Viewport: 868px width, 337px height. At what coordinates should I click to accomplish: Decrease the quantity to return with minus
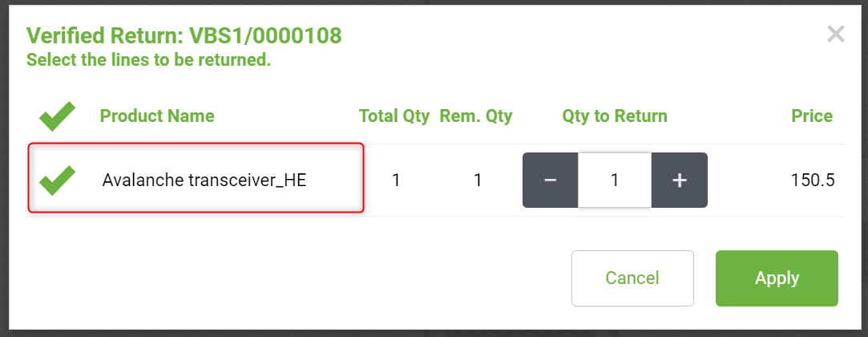point(550,181)
